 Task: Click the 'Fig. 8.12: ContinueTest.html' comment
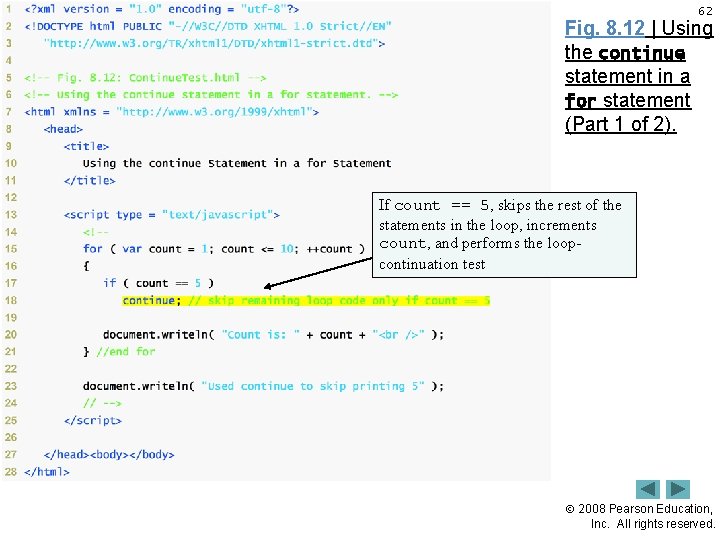[145, 78]
